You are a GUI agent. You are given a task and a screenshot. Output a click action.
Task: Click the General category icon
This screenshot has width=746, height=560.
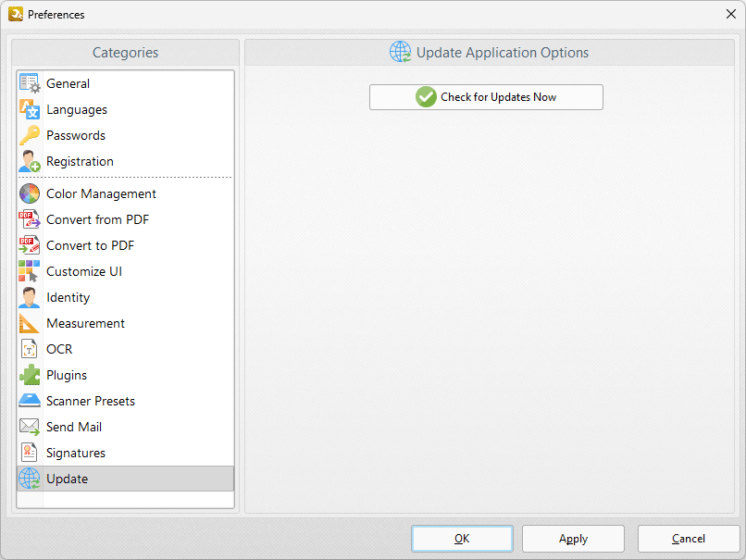pos(30,83)
